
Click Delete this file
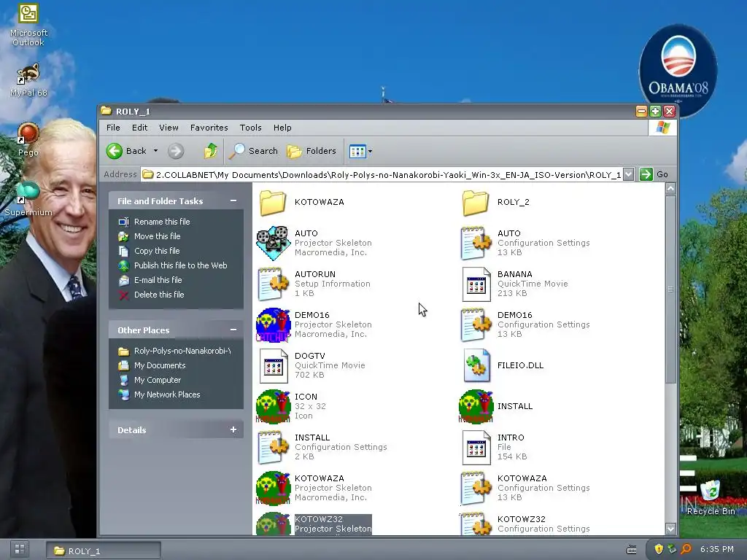[x=159, y=295]
